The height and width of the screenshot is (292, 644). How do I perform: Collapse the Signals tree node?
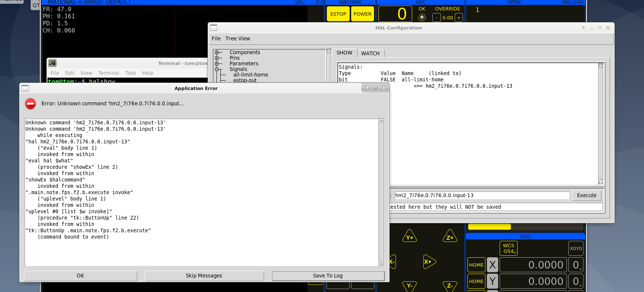(217, 69)
